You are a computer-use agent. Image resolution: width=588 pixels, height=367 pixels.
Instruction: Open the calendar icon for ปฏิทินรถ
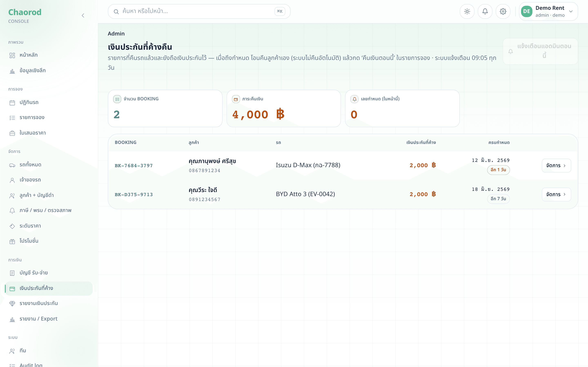(x=12, y=103)
